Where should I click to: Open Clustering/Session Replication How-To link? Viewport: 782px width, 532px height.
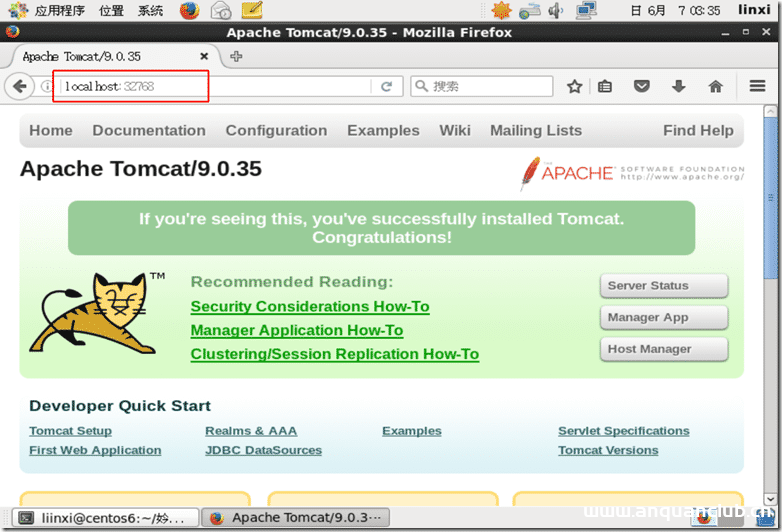pyautogui.click(x=335, y=354)
